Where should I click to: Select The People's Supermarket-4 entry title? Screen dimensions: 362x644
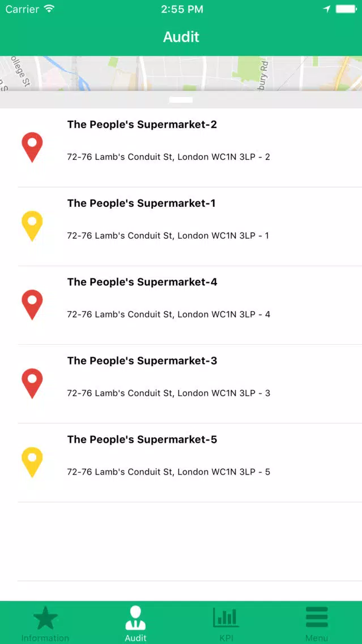pos(142,282)
